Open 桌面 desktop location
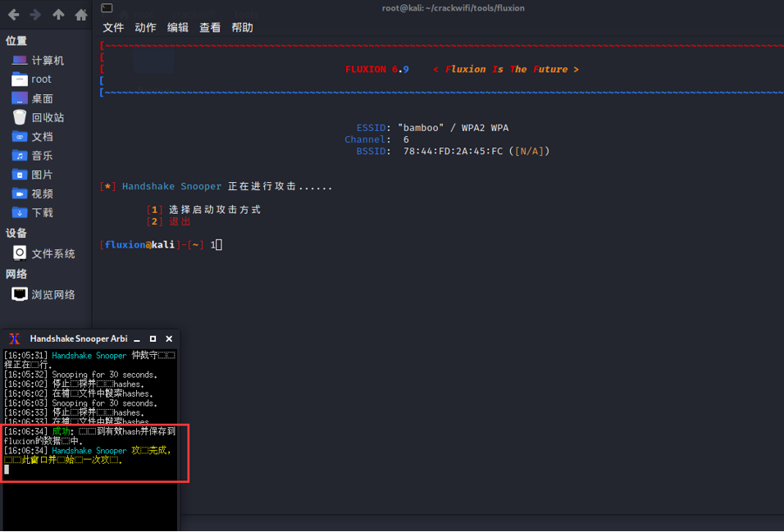 pos(33,98)
